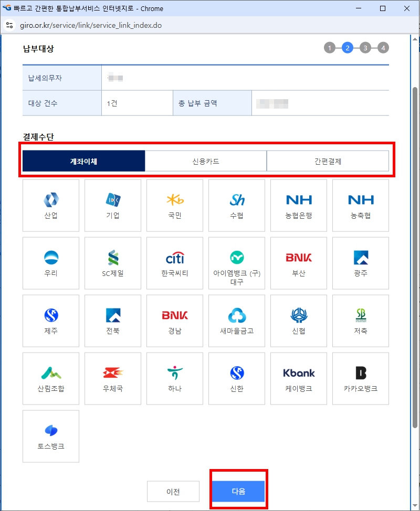Choose 전북 bank tile
The image size is (420, 511).
pos(113,321)
